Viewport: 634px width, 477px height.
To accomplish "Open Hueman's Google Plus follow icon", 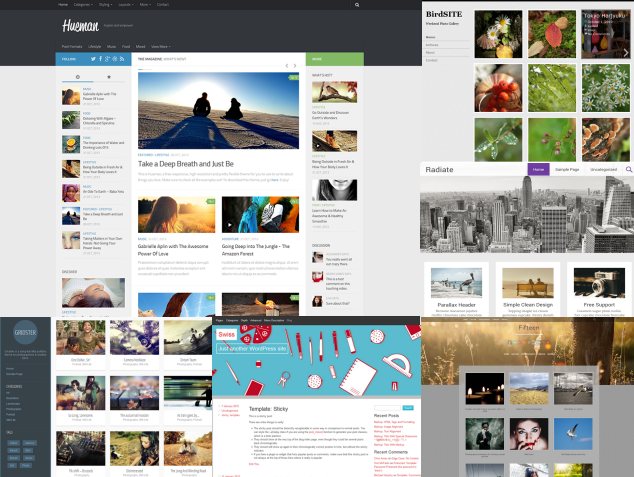I will click(108, 59).
